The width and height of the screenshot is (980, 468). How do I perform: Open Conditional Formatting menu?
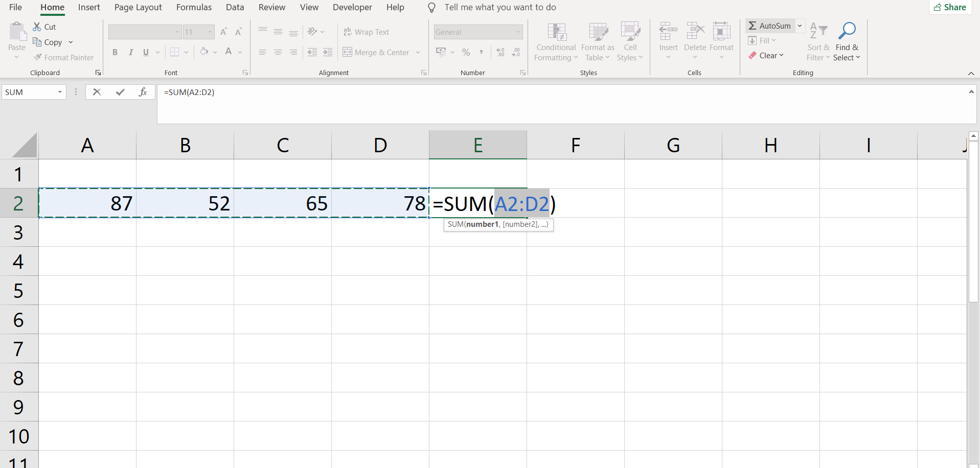tap(556, 42)
